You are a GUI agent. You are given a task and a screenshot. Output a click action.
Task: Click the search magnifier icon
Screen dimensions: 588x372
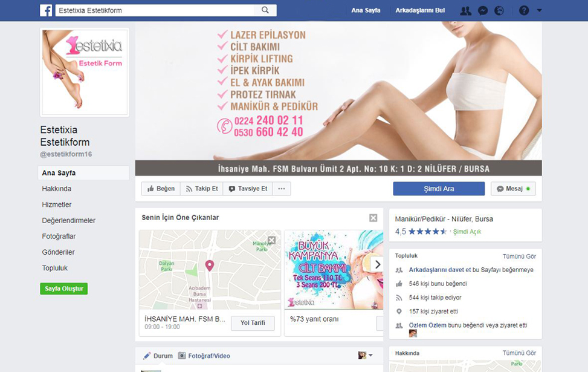point(265,10)
